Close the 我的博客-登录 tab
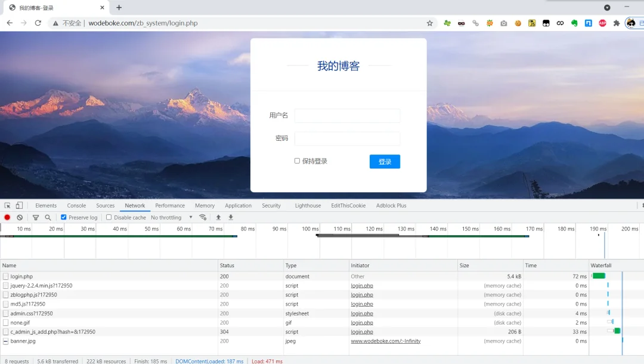The image size is (644, 364). coord(103,7)
